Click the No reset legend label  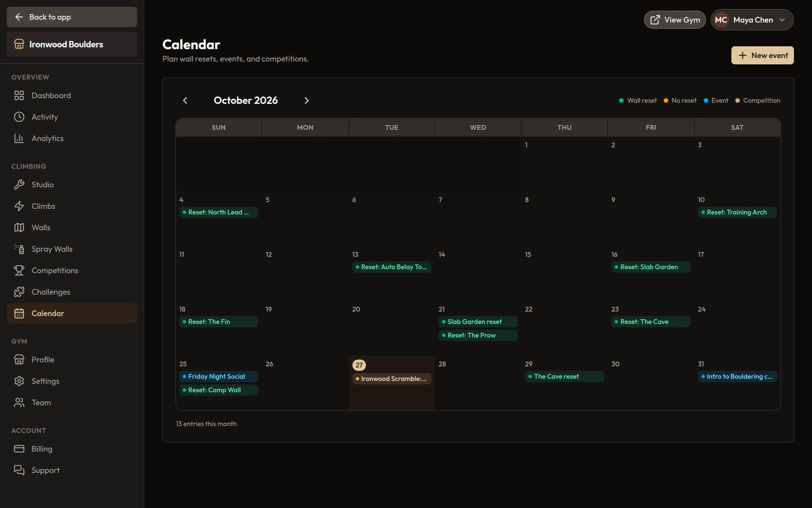coord(684,100)
